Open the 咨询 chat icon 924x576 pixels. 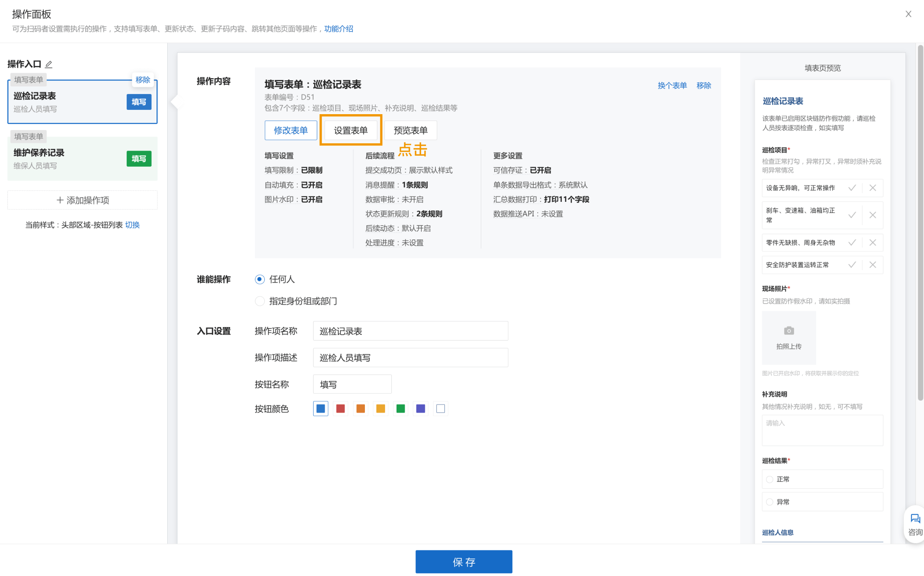tap(915, 519)
